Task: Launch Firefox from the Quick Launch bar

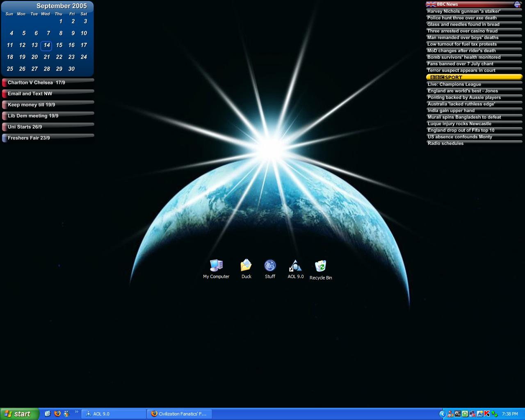Action: pyautogui.click(x=57, y=414)
